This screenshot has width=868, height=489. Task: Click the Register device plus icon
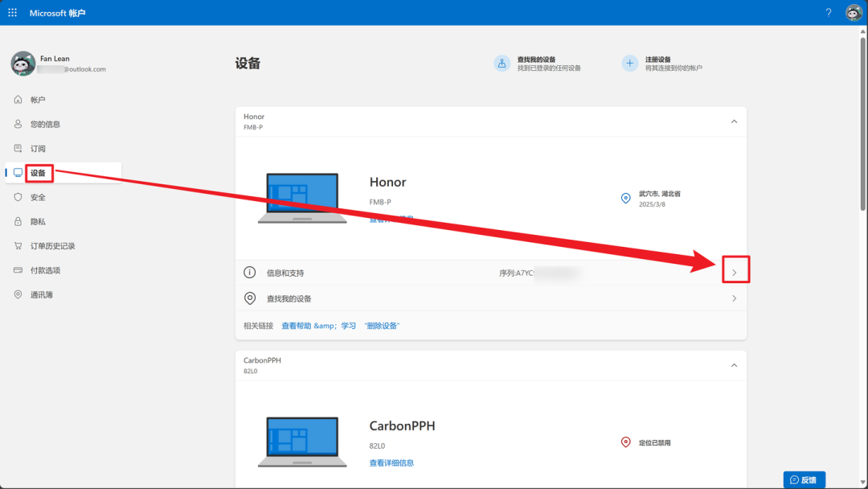[x=629, y=63]
